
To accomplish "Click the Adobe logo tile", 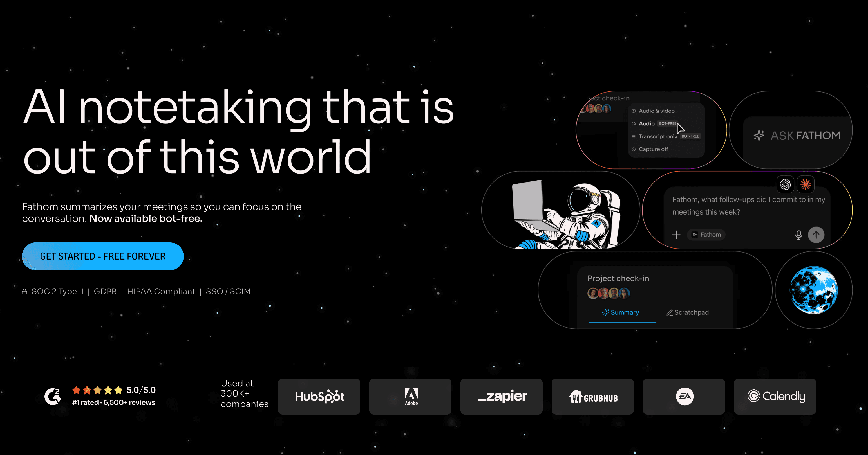I will pos(410,397).
